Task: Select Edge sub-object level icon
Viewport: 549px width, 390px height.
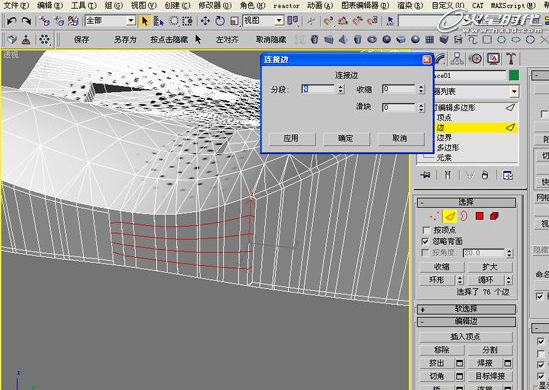Action: [x=450, y=216]
